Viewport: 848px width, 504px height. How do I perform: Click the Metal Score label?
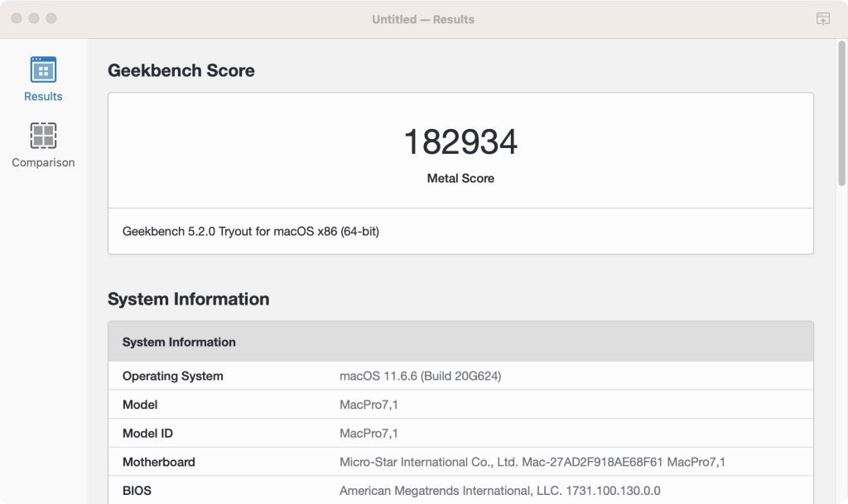pyautogui.click(x=460, y=178)
